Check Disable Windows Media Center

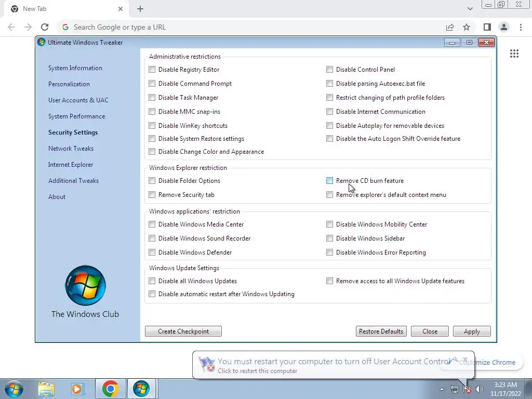pos(152,224)
